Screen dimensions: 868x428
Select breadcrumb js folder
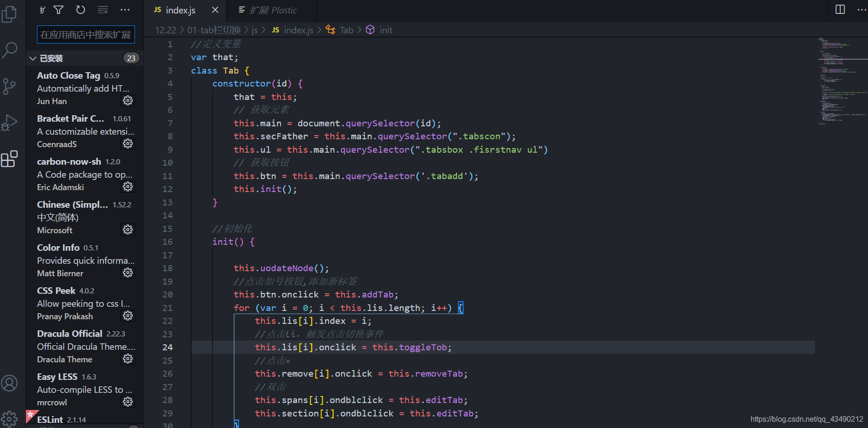[x=255, y=30]
